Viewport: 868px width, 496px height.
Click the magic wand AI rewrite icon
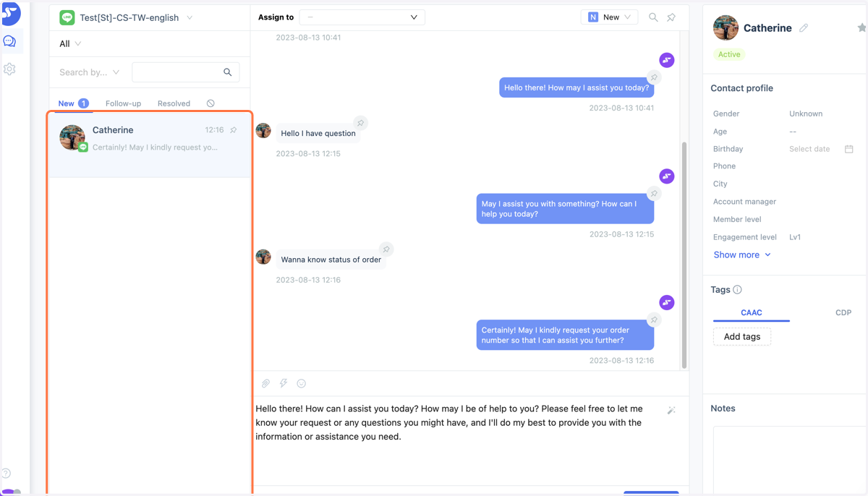[671, 410]
